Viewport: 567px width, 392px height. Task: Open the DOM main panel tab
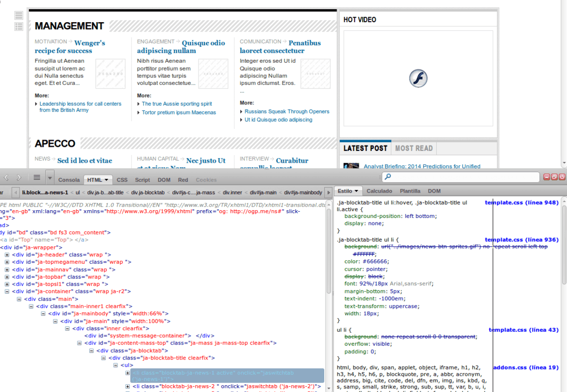click(164, 180)
